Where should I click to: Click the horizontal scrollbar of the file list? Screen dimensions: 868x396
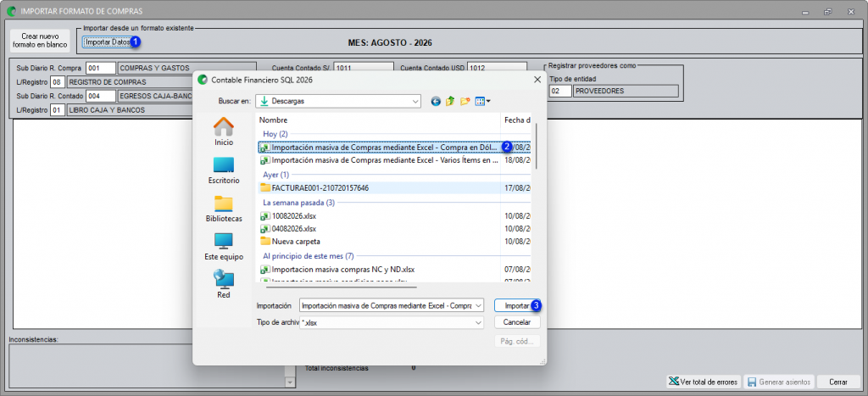click(342, 287)
